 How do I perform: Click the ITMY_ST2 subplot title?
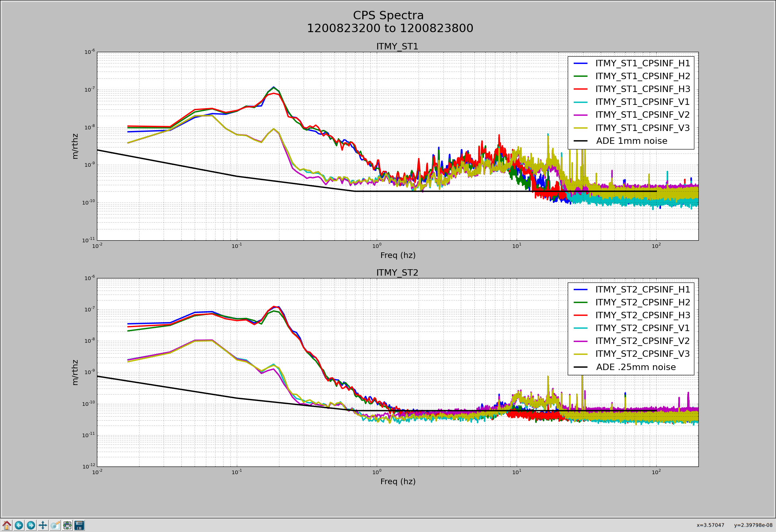click(397, 273)
